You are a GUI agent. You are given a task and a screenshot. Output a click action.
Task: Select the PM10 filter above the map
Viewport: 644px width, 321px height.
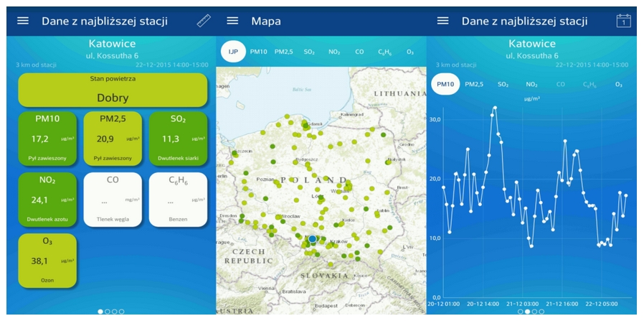259,52
